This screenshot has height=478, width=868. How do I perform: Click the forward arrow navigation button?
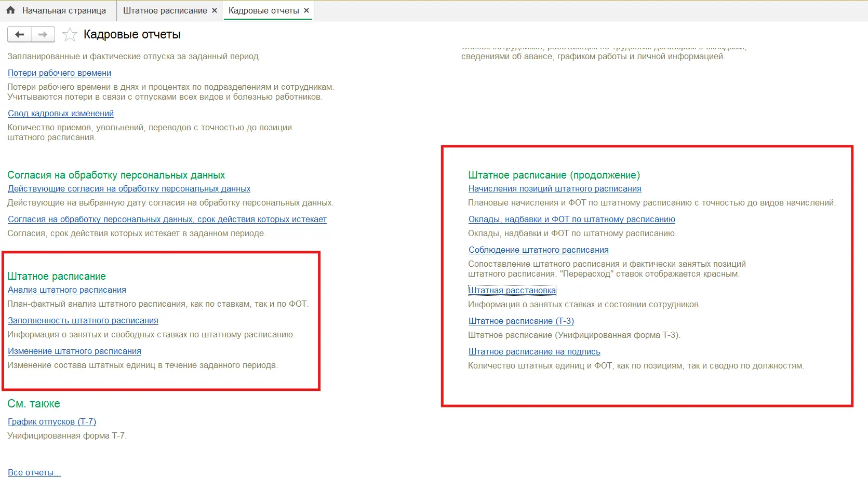tap(43, 35)
